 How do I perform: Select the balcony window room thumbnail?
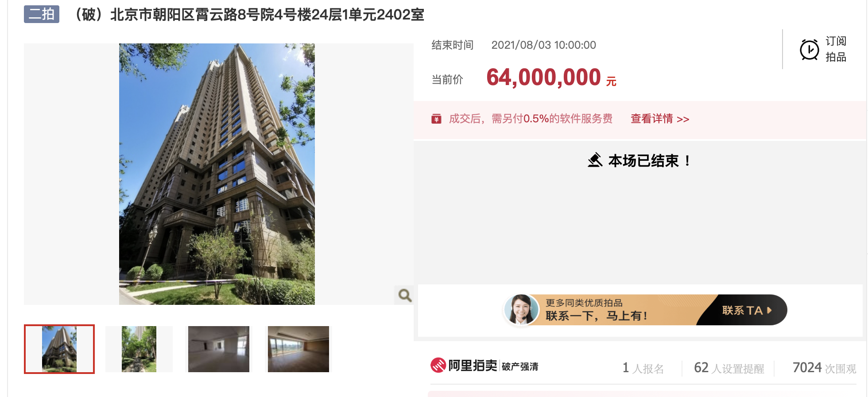(x=298, y=349)
